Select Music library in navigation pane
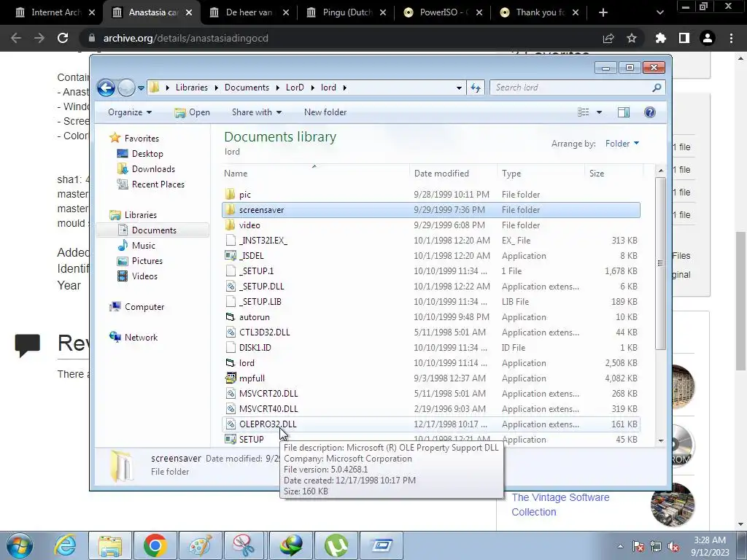 pyautogui.click(x=143, y=246)
